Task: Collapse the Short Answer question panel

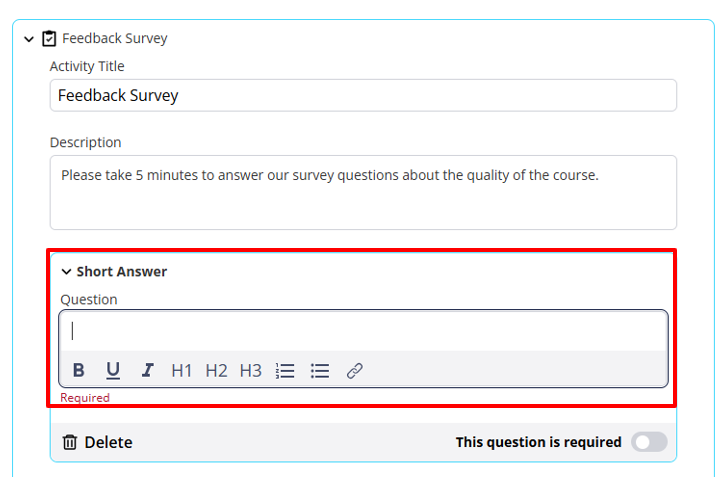Action: click(66, 272)
